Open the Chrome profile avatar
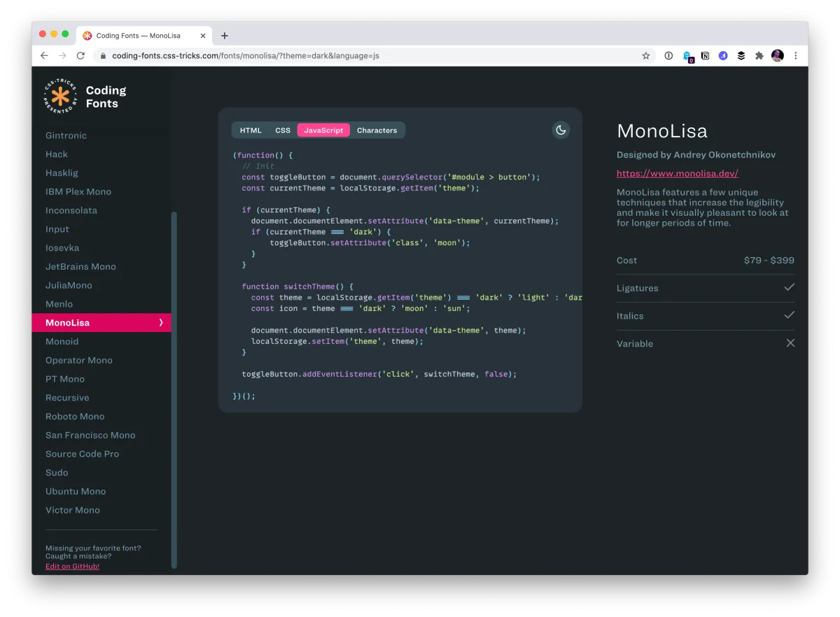Viewport: 840px width, 617px height. click(x=778, y=56)
